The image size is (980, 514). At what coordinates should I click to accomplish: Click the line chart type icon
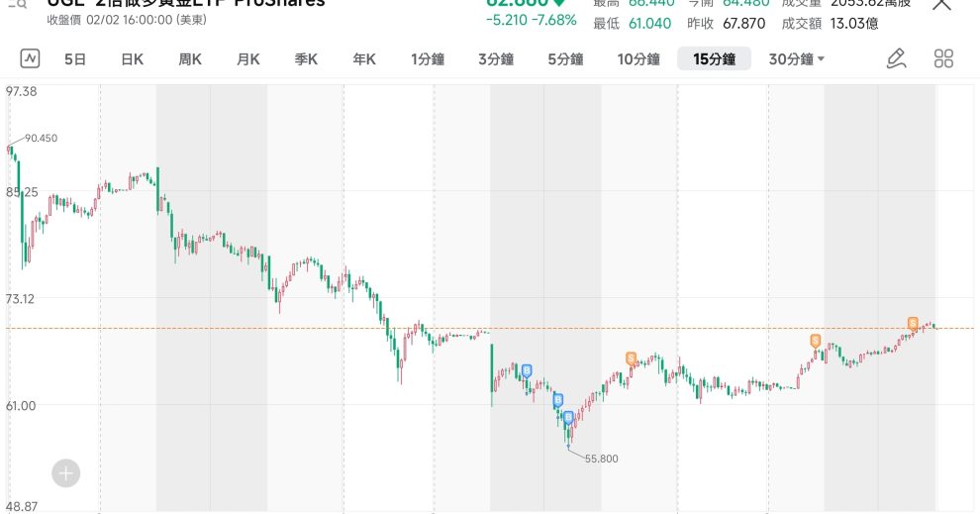coord(30,58)
